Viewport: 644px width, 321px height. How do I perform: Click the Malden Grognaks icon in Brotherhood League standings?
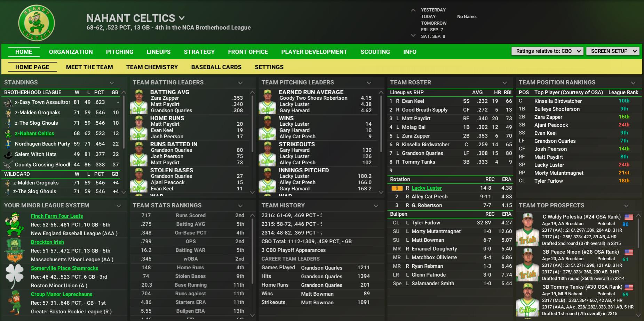(8, 113)
